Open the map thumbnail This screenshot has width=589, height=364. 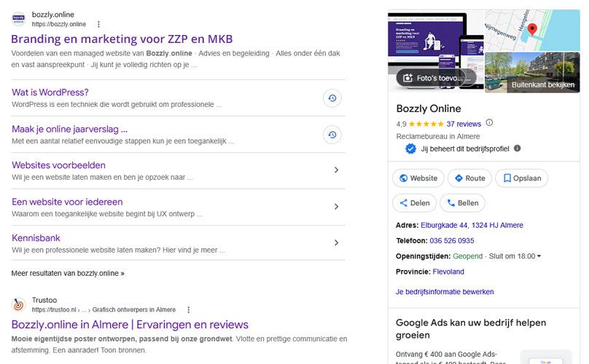532,30
